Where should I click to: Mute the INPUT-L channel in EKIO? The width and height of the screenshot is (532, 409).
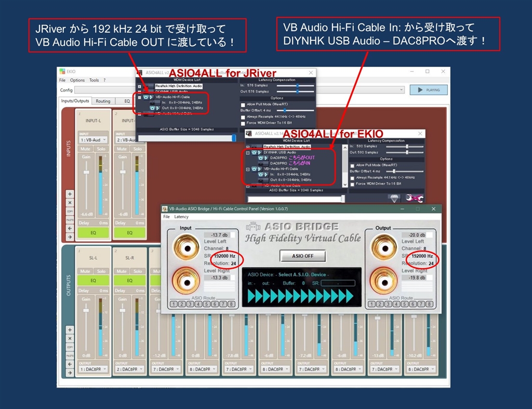[85, 149]
